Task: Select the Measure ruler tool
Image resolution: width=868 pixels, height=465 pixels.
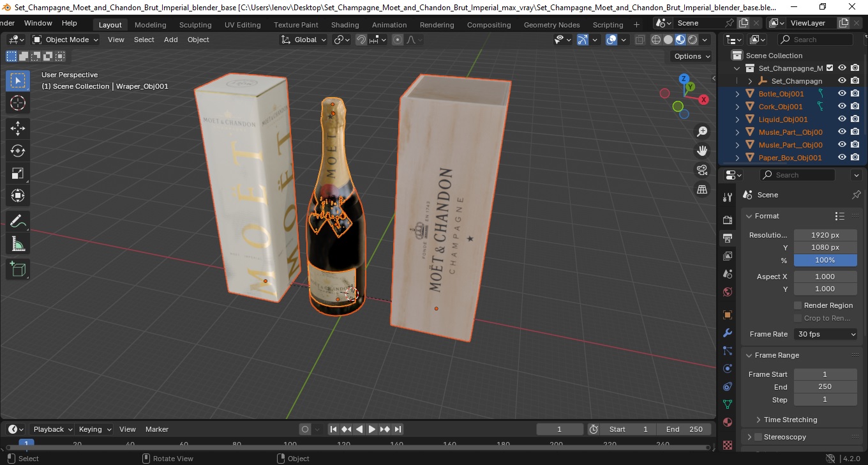Action: (x=18, y=244)
